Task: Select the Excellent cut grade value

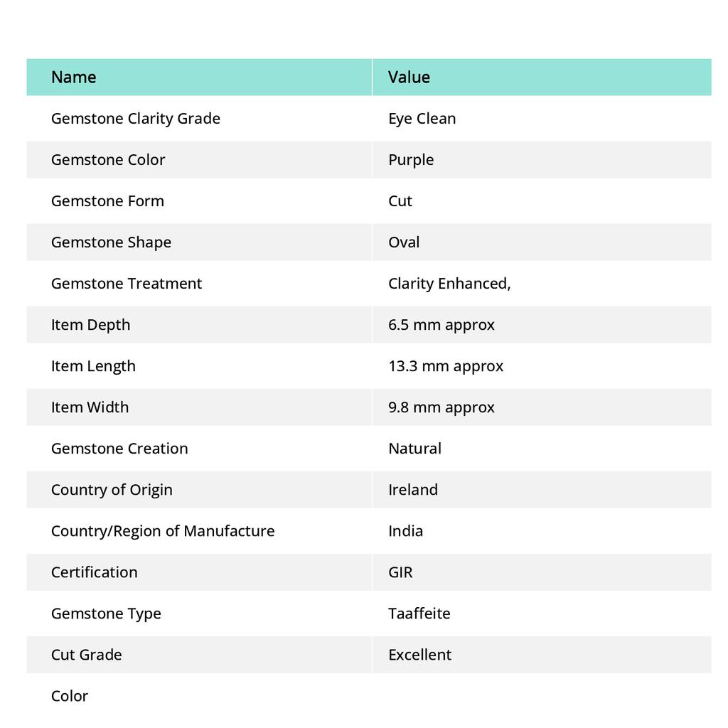Action: (419, 654)
